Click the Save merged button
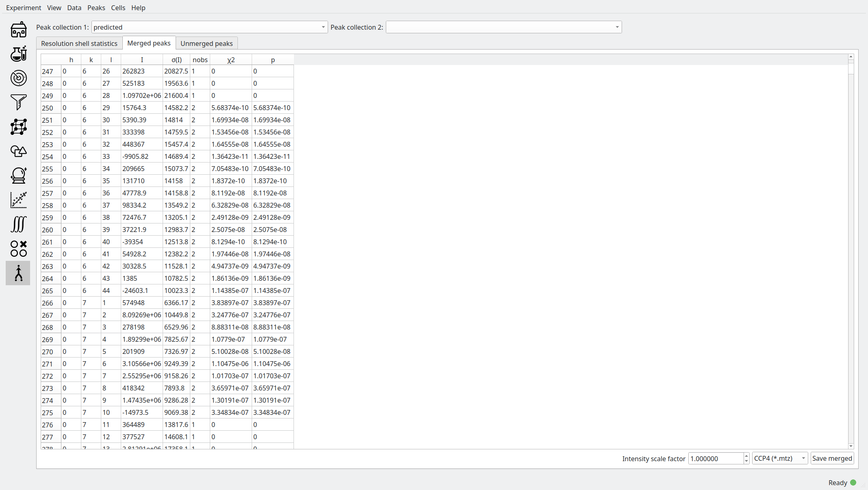The image size is (868, 490). point(832,458)
